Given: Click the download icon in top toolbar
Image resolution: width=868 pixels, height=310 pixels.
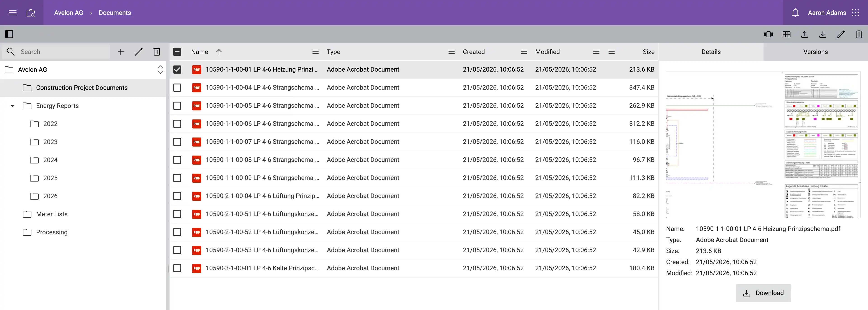Looking at the screenshot, I should click(823, 34).
